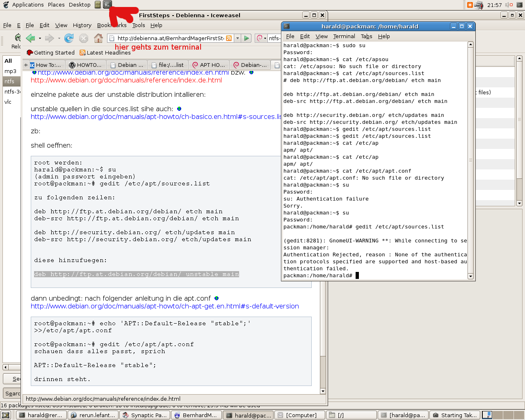
Task: Click the page icon in the address bar
Action: 112,38
